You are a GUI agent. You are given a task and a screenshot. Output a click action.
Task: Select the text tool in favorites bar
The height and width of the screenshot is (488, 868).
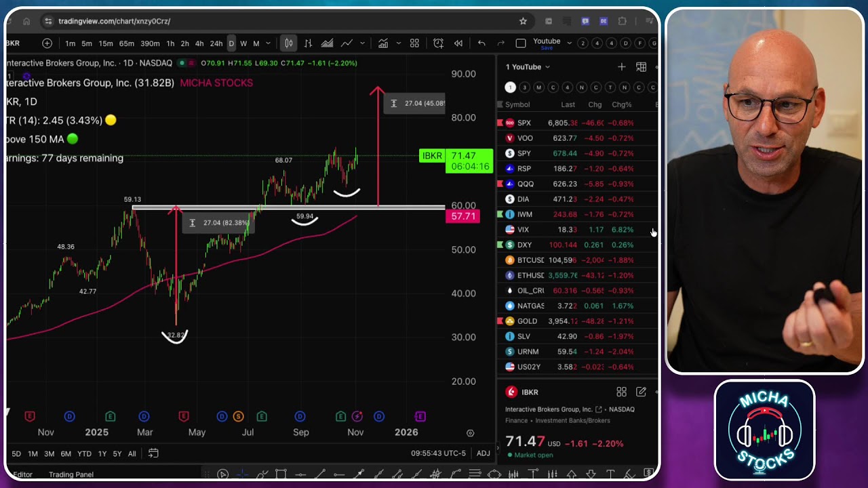click(610, 474)
